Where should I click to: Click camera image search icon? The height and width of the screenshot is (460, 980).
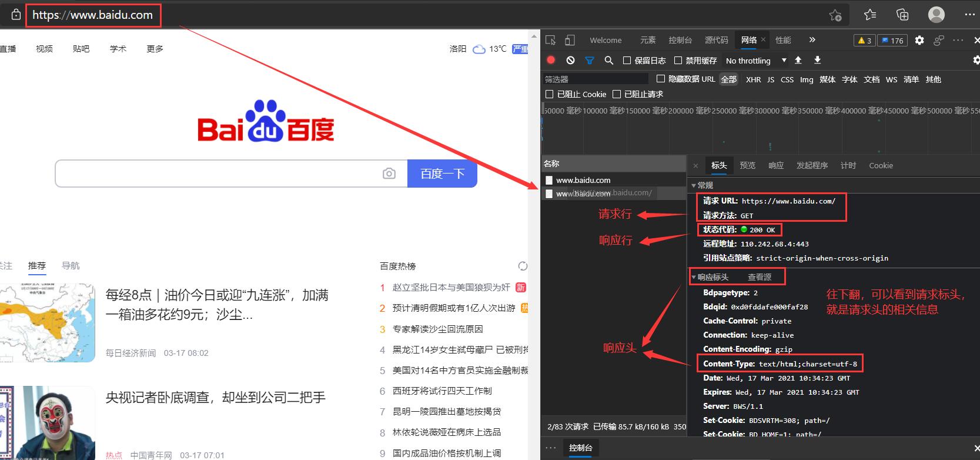[x=389, y=174]
